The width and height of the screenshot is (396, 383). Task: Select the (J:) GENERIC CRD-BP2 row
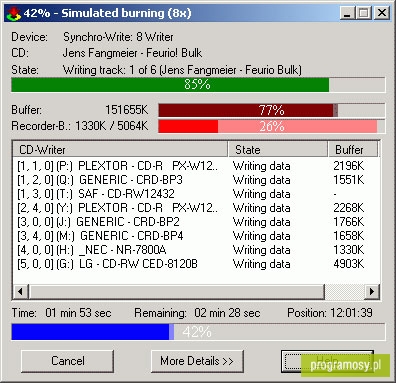196,222
